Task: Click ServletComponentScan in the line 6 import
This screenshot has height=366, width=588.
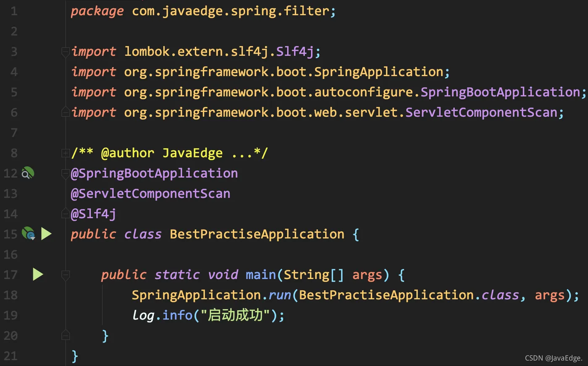Action: (x=481, y=112)
